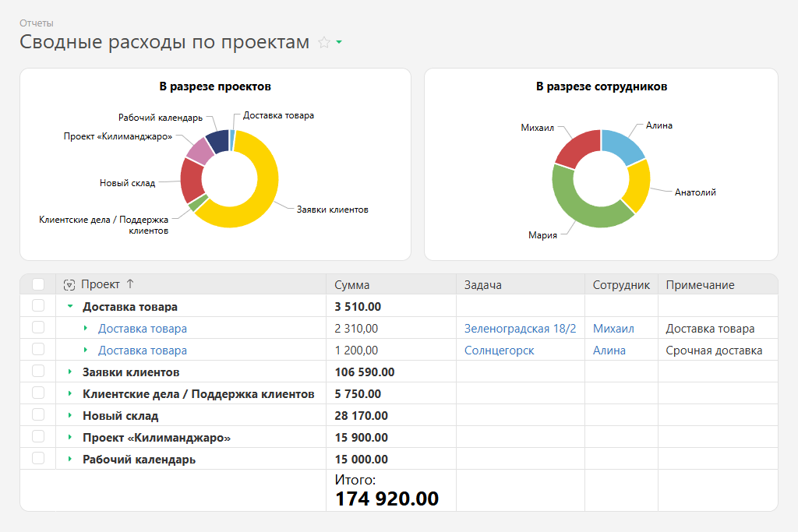Image resolution: width=798 pixels, height=532 pixels.
Task: Open the Солнцегорск task link
Action: coord(499,351)
